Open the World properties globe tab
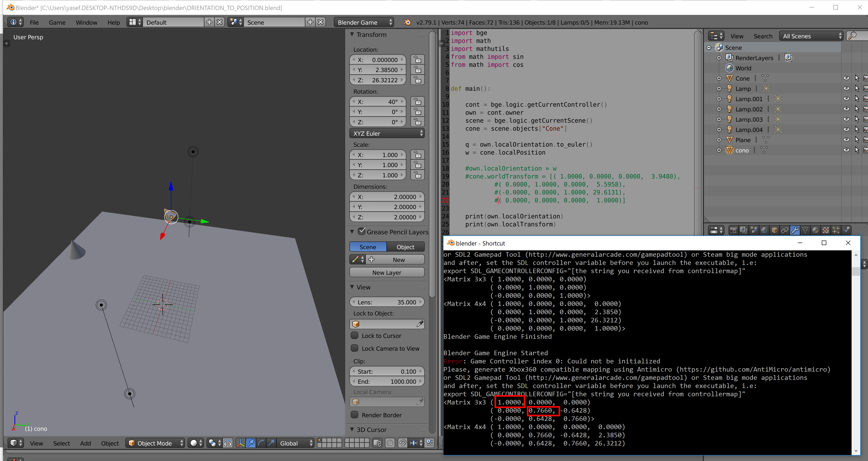This screenshot has width=868, height=461. pyautogui.click(x=764, y=230)
